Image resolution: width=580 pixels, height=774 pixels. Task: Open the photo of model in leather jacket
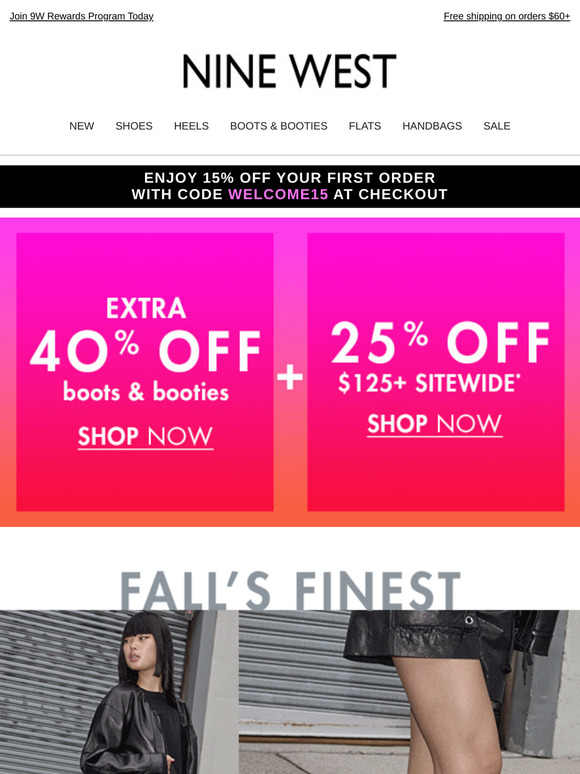(x=119, y=692)
